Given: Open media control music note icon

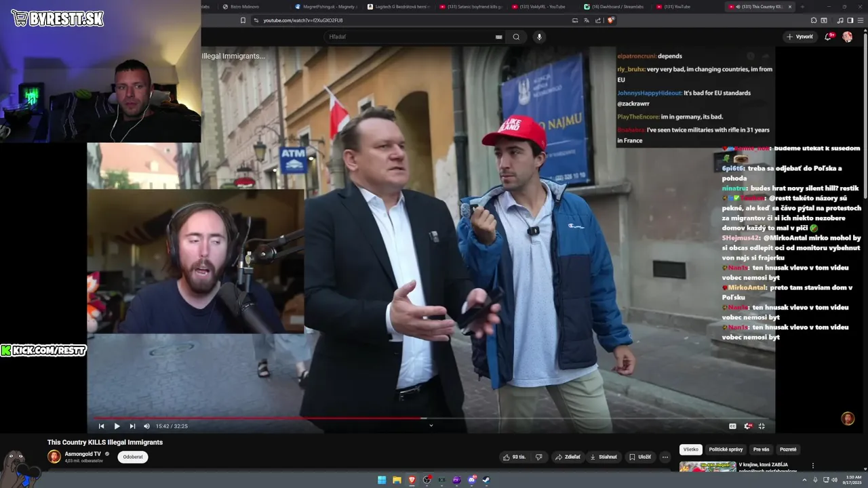Looking at the screenshot, I should [840, 20].
